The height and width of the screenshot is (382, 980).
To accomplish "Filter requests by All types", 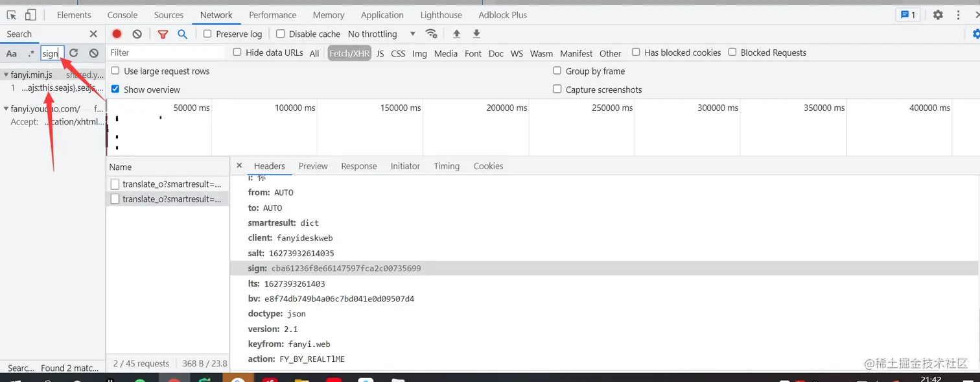I will (314, 53).
